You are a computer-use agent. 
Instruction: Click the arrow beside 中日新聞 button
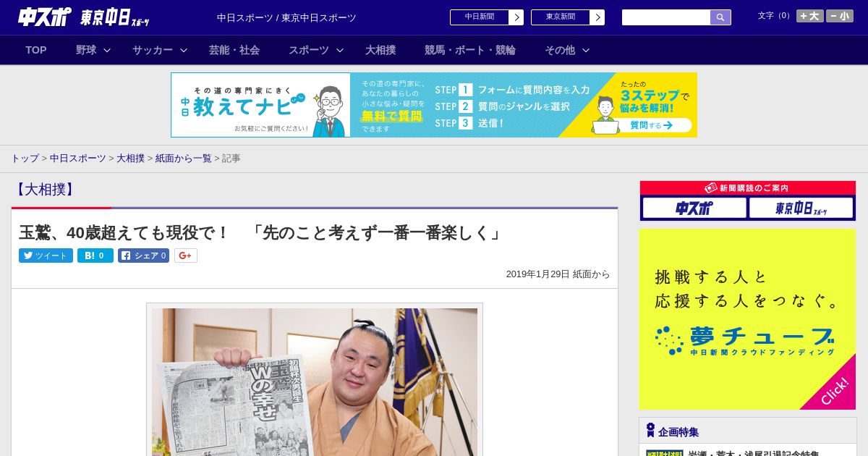[516, 17]
